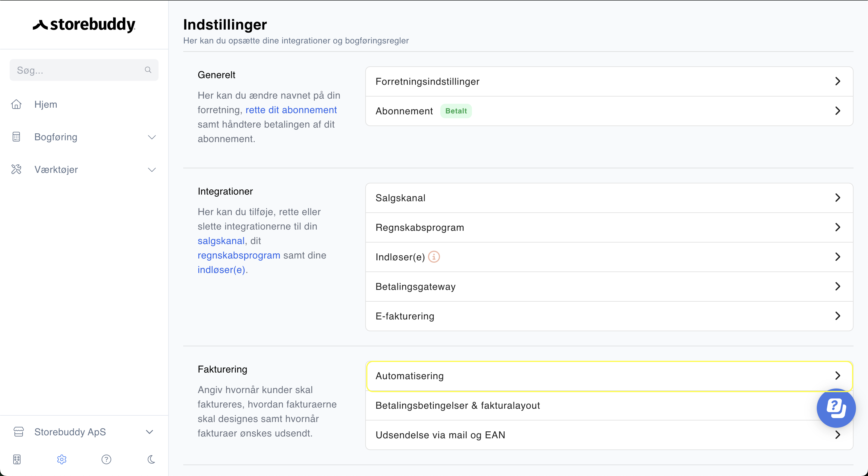Viewport: 868px width, 476px height.
Task: Open the Betalingsgateway row
Action: (x=609, y=286)
